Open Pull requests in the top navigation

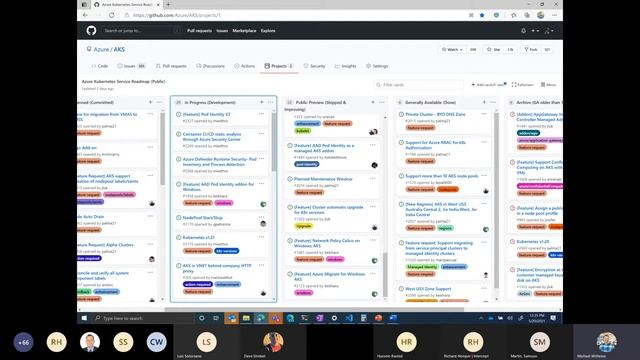tap(199, 31)
